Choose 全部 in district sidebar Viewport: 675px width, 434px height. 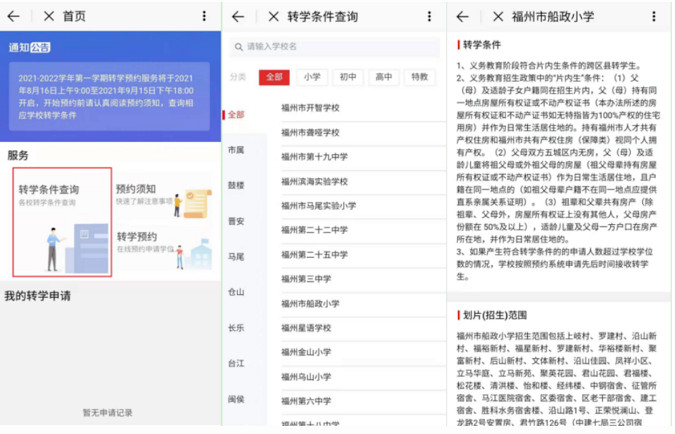236,115
